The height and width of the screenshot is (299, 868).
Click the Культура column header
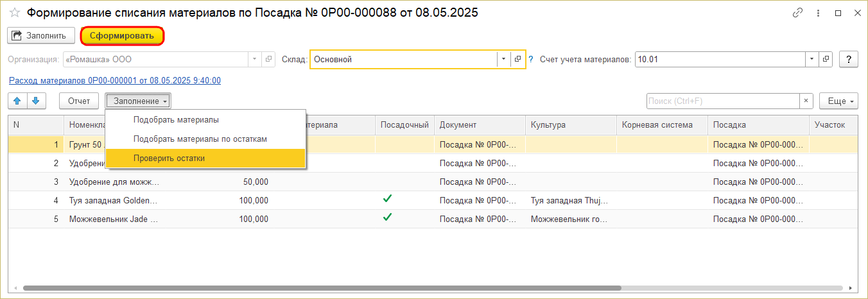(571, 125)
